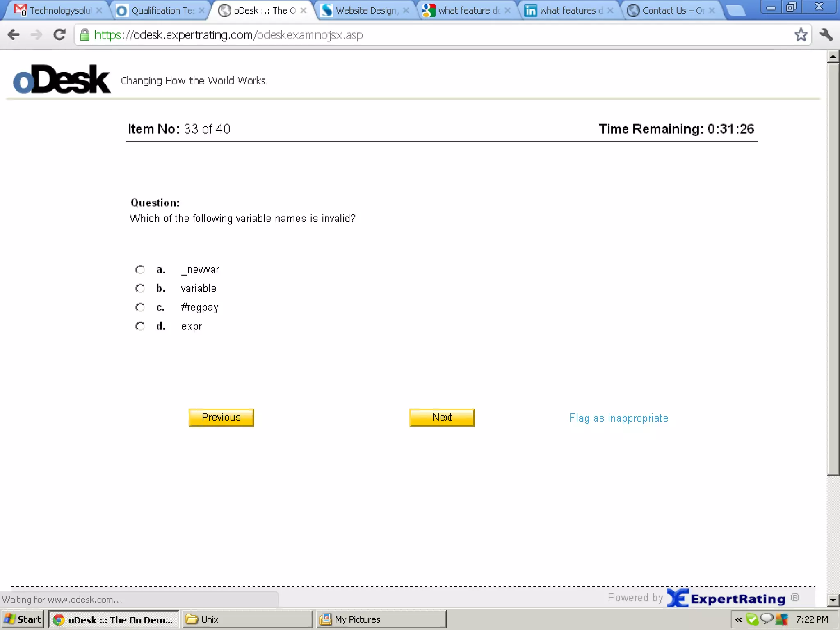The width and height of the screenshot is (840, 630).
Task: Close the Qualification Tes tab
Action: click(201, 11)
